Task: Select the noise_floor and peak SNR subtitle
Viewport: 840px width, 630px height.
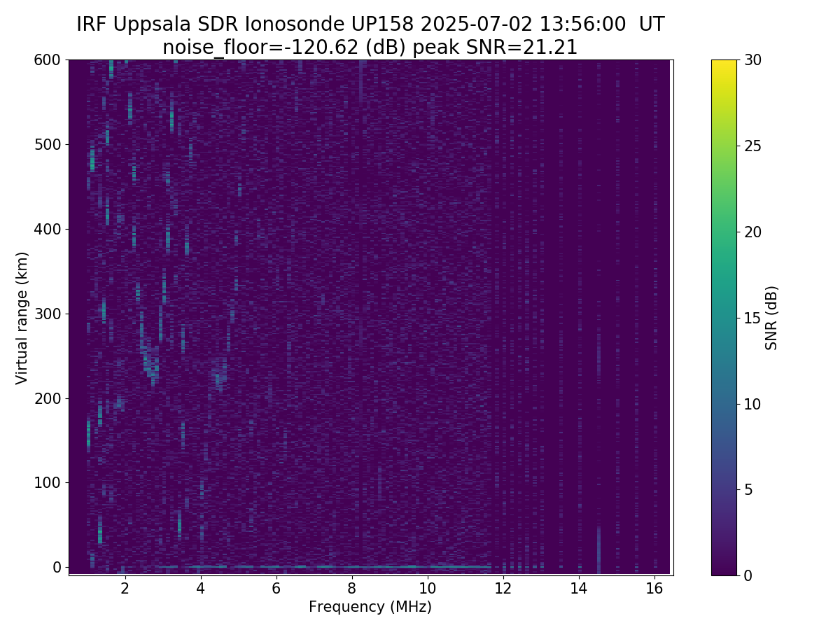Action: pos(370,48)
